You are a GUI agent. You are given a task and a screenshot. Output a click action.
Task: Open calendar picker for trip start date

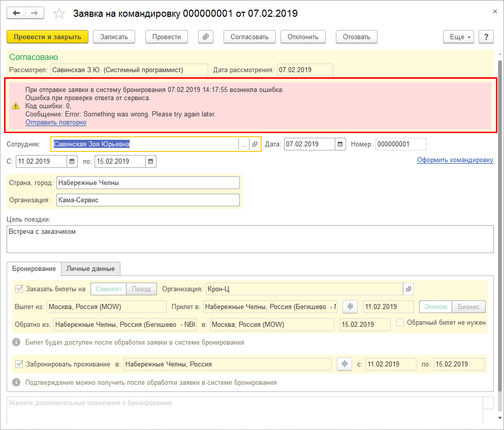point(72,161)
